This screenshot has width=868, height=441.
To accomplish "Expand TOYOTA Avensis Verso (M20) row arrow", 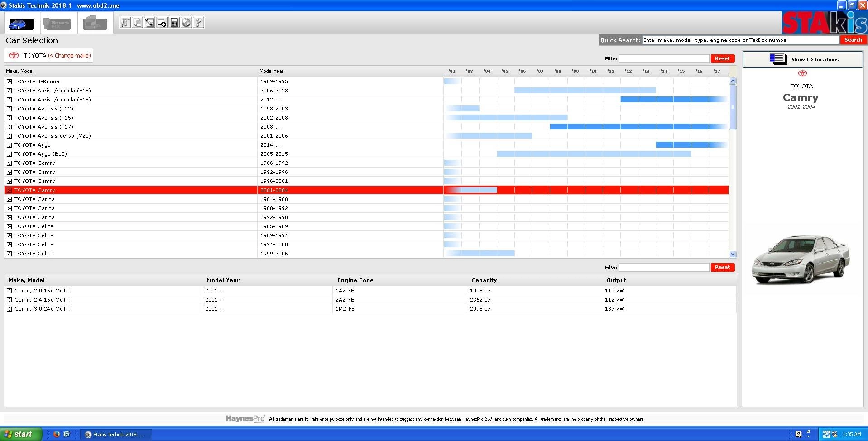I will click(9, 136).
